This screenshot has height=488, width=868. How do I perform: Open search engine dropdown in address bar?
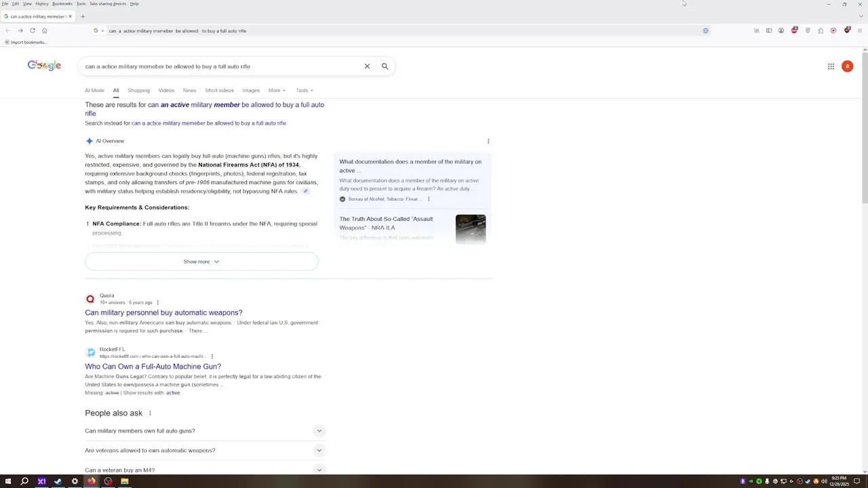[x=98, y=30]
